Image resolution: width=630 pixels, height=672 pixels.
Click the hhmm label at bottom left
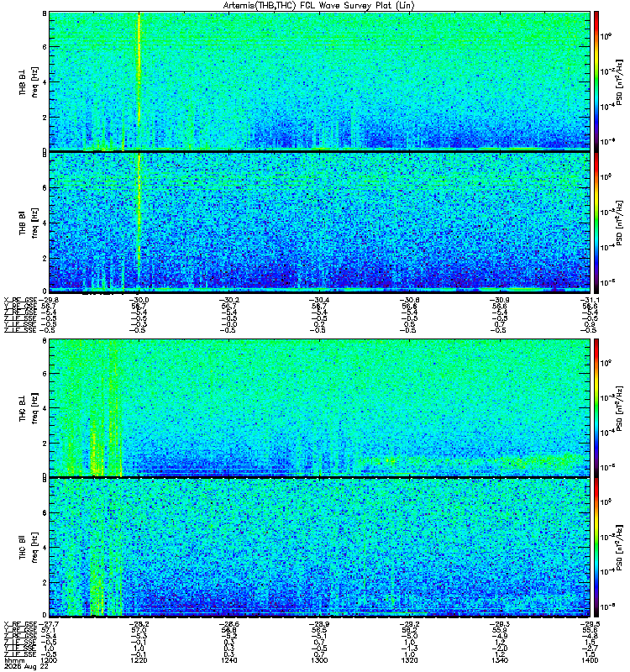14,660
